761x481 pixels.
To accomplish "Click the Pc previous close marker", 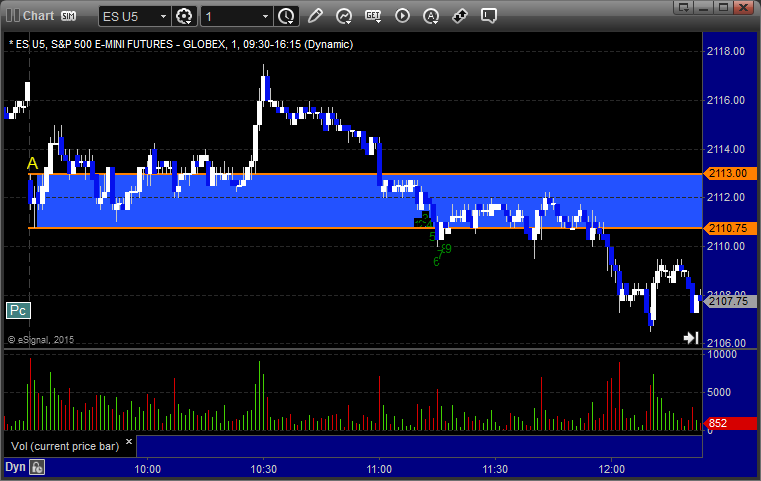I will [x=18, y=311].
